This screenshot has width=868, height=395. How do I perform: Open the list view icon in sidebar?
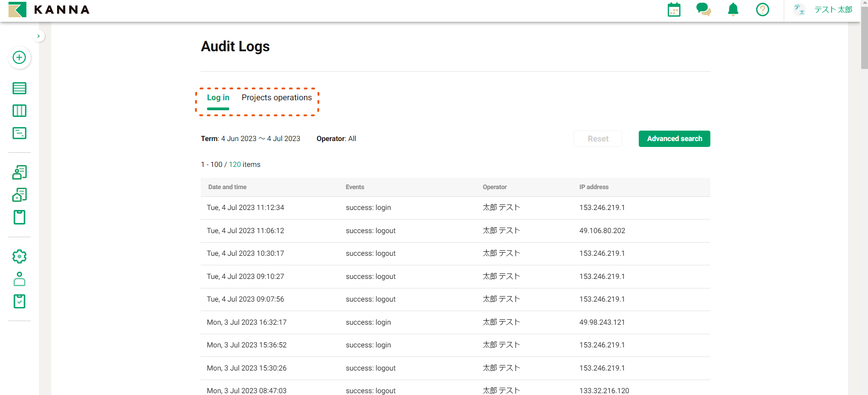19,88
